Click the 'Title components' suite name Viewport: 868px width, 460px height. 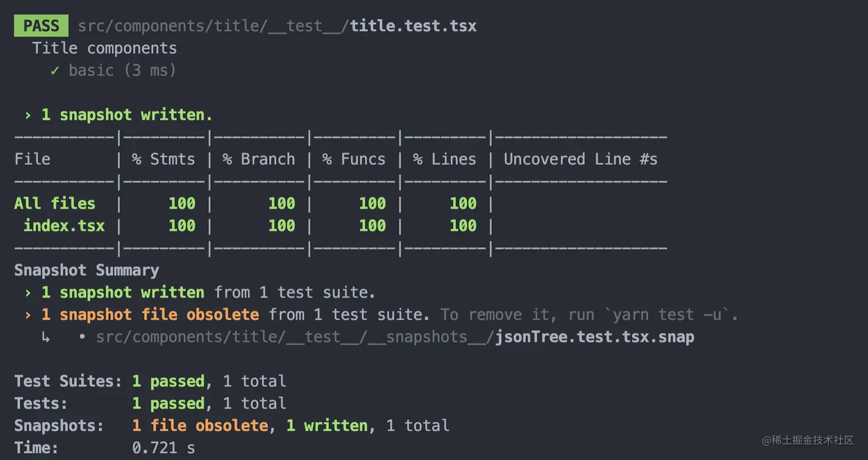[104, 48]
